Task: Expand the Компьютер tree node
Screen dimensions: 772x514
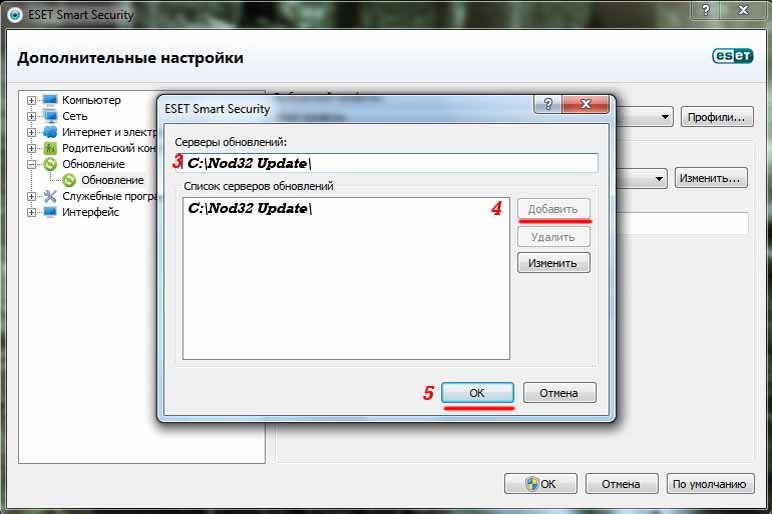Action: [32, 100]
